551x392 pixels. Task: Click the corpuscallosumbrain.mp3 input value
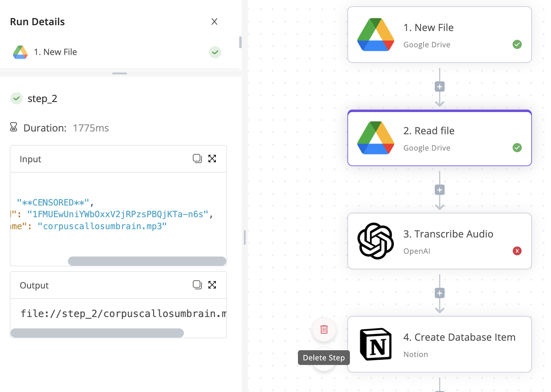point(102,226)
